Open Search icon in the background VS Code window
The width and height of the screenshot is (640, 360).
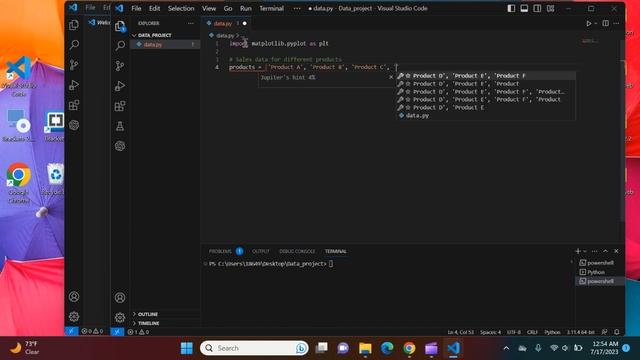(x=74, y=44)
